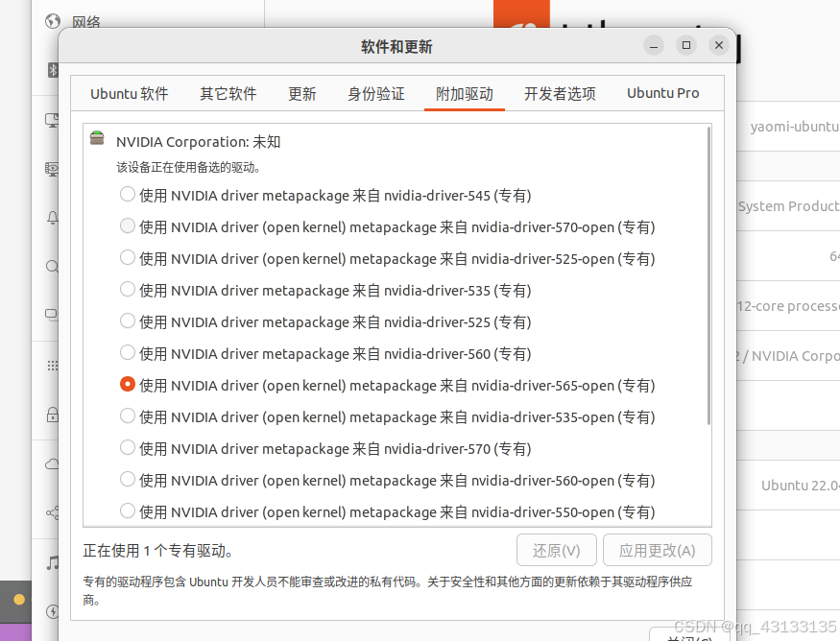
Task: Click 'yaomi-ubuntu' device name in Settings window
Action: [795, 127]
